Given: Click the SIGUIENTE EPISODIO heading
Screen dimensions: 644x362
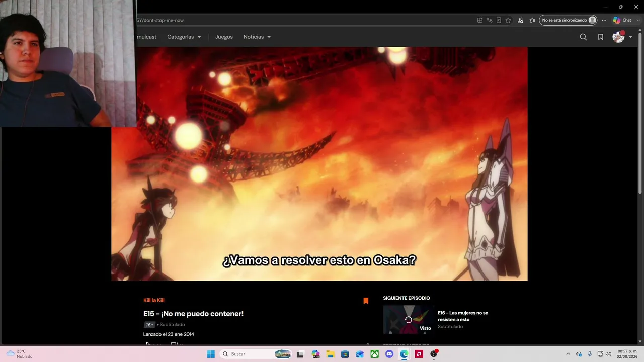Looking at the screenshot, I should [x=407, y=298].
